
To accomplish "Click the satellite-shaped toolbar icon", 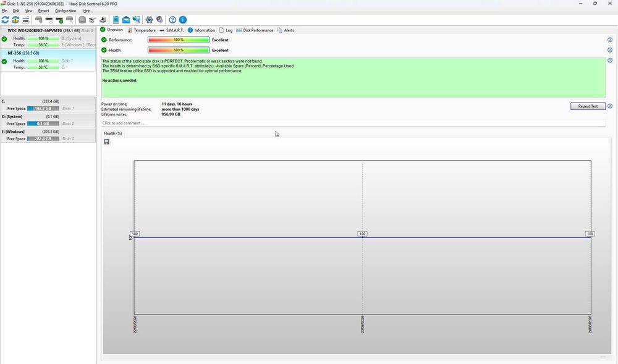I will tap(92, 20).
